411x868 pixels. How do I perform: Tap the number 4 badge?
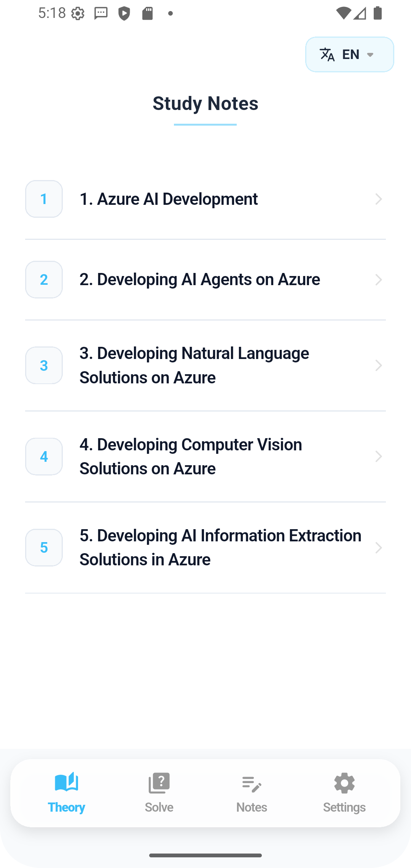[x=44, y=456]
